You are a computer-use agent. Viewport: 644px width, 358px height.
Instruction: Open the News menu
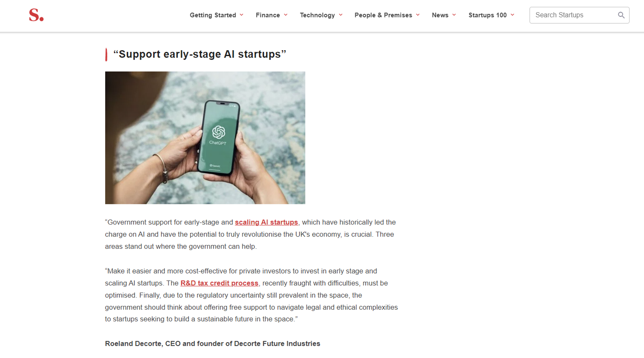(x=440, y=15)
